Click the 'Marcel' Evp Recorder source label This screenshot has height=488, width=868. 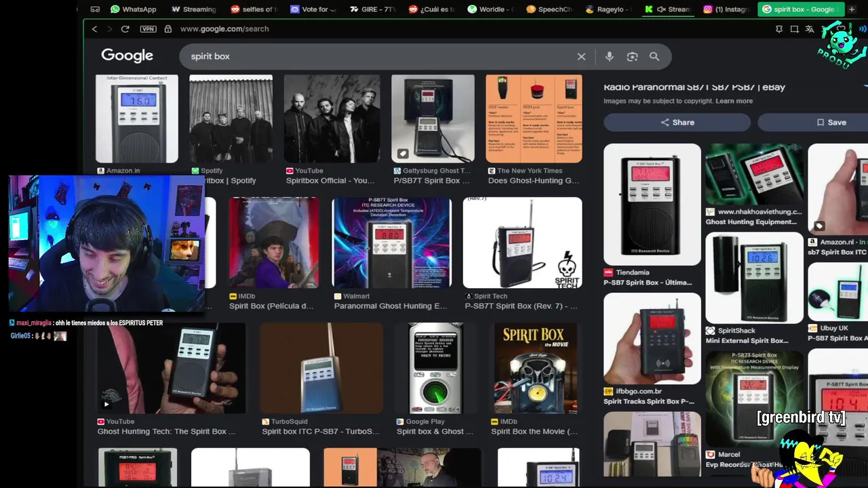click(x=729, y=455)
